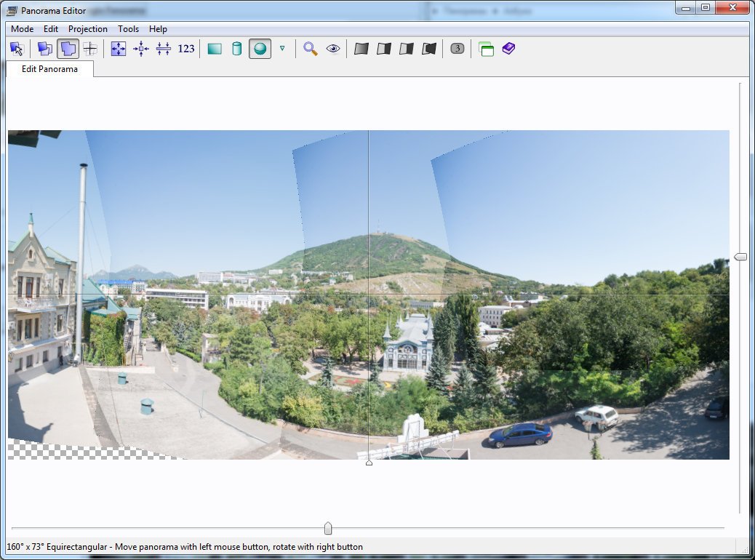
Task: Open the Tools menu
Action: tap(128, 29)
